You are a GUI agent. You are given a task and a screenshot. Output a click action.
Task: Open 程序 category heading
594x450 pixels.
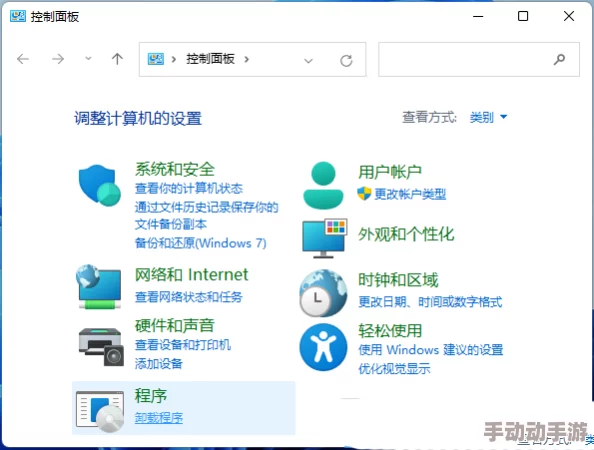(x=151, y=396)
